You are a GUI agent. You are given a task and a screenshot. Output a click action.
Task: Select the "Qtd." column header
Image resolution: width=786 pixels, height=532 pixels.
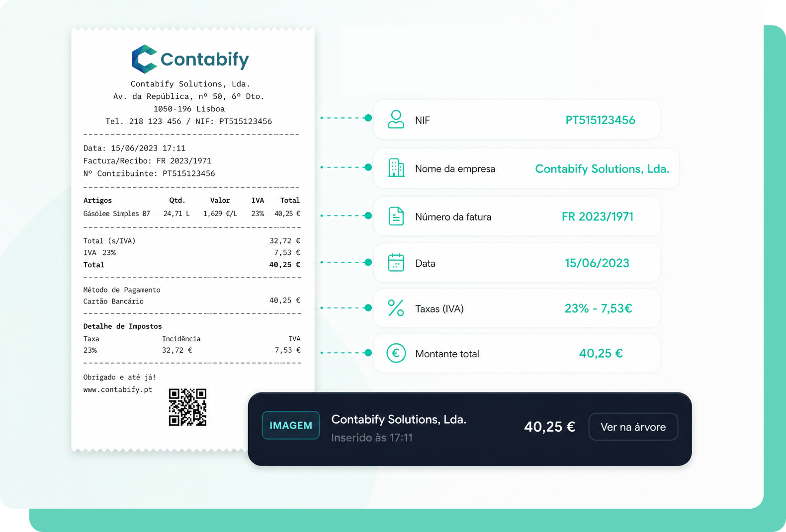tap(177, 200)
